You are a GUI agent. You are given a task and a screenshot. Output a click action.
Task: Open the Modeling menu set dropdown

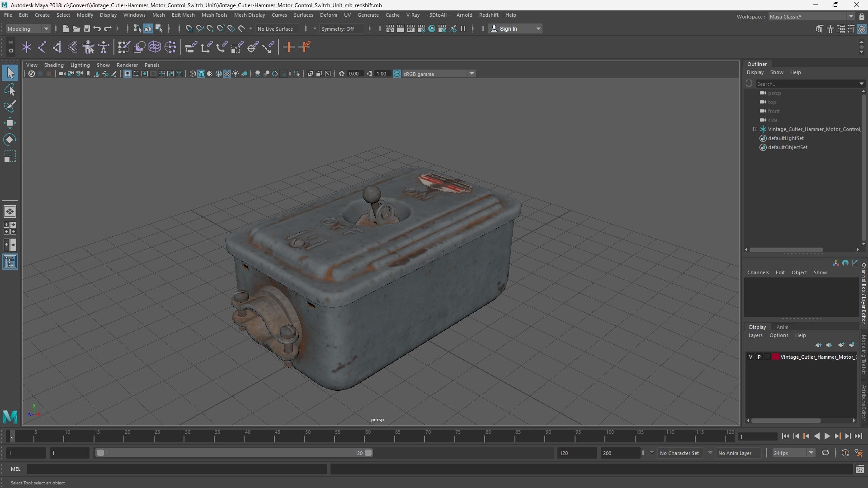[28, 28]
